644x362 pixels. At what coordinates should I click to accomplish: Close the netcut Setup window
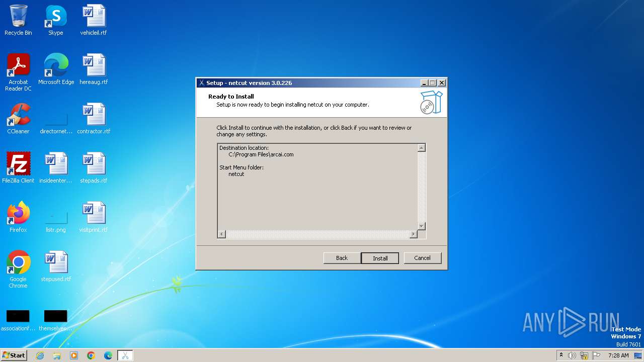442,83
